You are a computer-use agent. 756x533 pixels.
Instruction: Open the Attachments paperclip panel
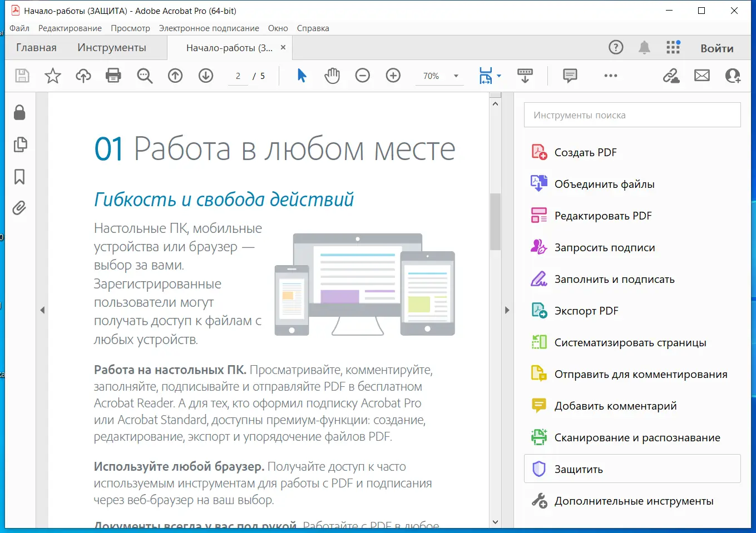point(20,208)
